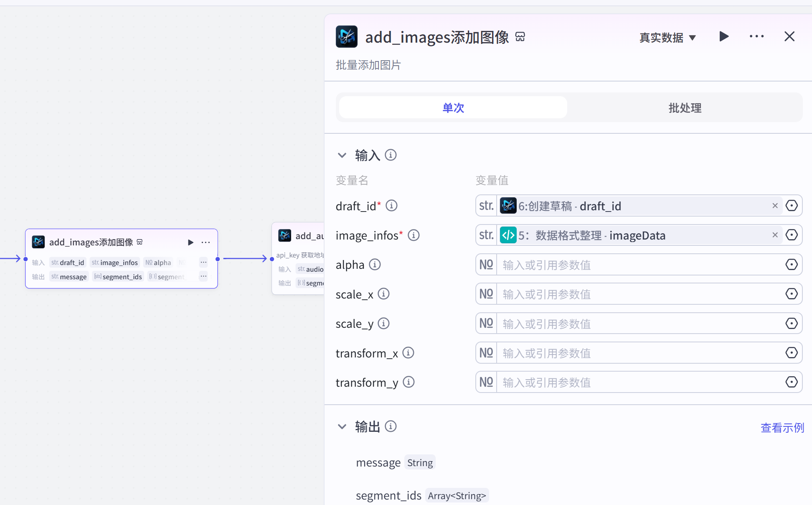
Task: Click the transform_x value input field
Action: [640, 353]
